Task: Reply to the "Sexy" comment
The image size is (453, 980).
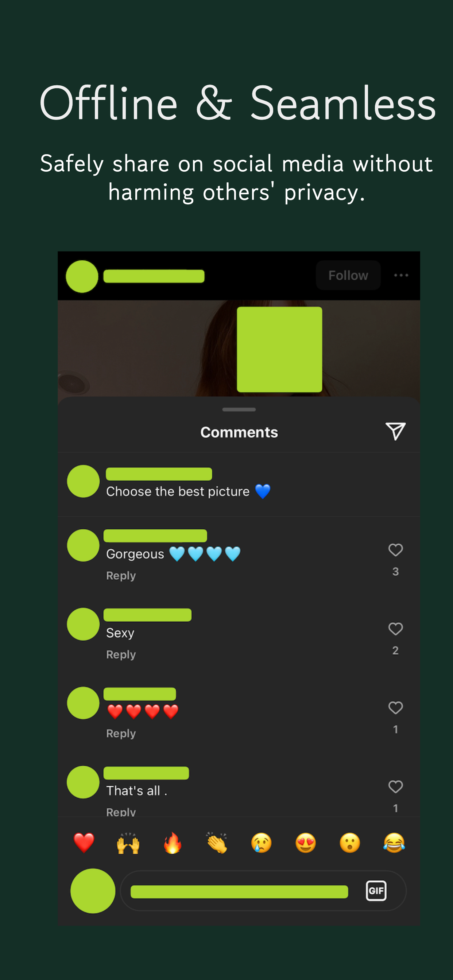Action: (121, 654)
